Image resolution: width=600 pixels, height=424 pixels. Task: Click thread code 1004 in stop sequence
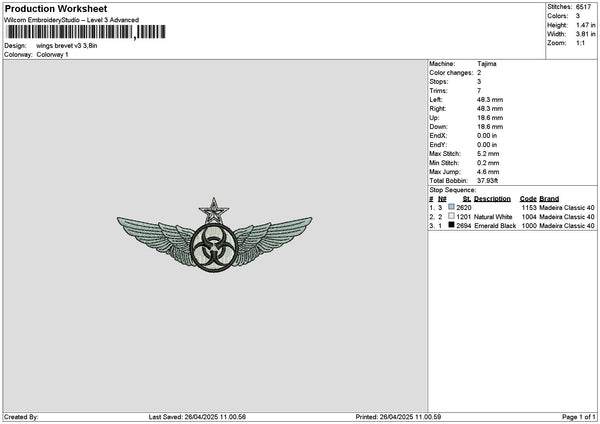coord(529,217)
